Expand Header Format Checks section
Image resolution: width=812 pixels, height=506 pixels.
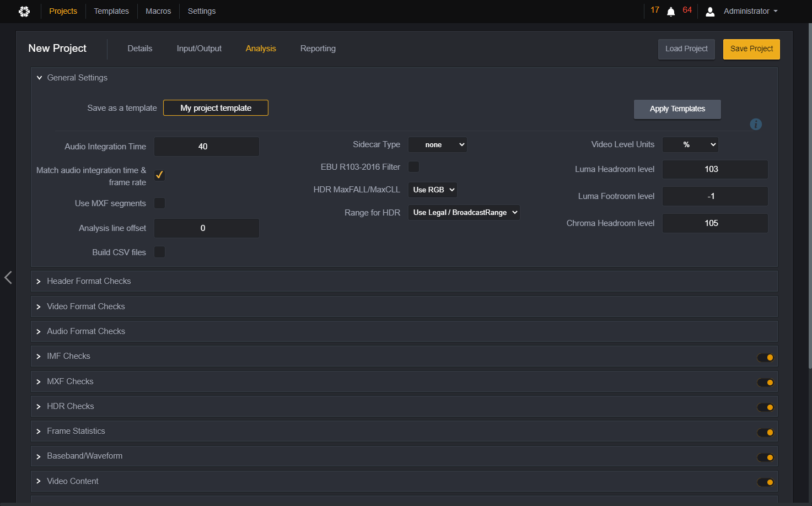404,281
